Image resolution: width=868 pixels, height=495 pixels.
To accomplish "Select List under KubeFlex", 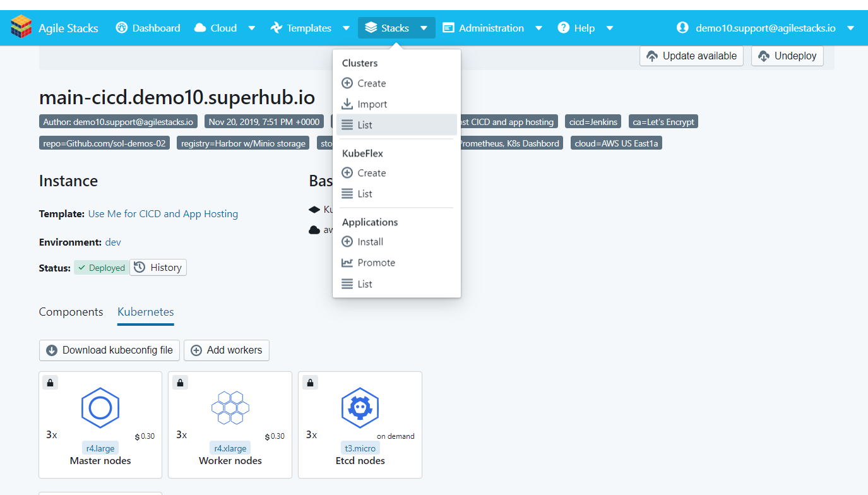I will pyautogui.click(x=396, y=194).
